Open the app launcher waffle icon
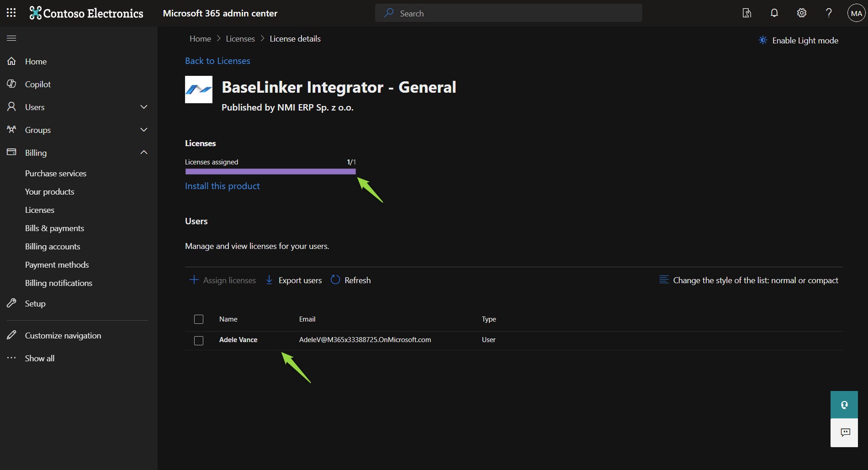868x470 pixels. 11,13
